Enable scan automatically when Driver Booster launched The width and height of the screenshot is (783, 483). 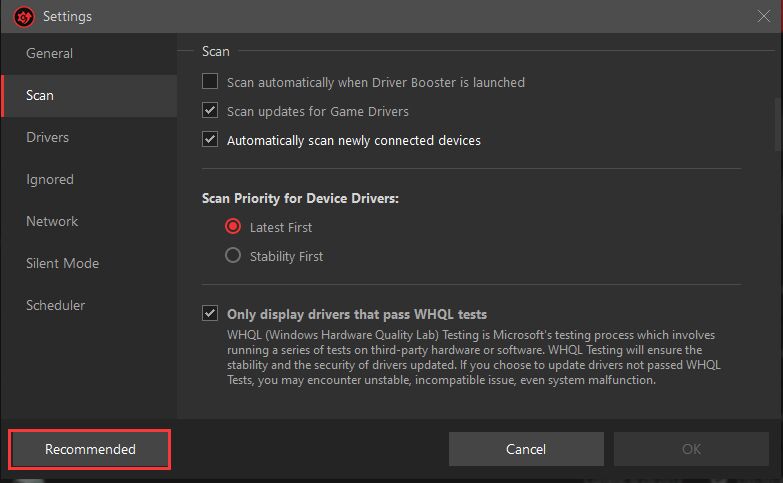[210, 81]
